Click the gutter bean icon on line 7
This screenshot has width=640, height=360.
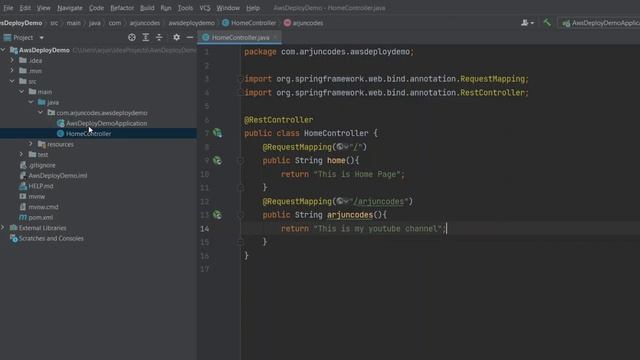click(217, 133)
